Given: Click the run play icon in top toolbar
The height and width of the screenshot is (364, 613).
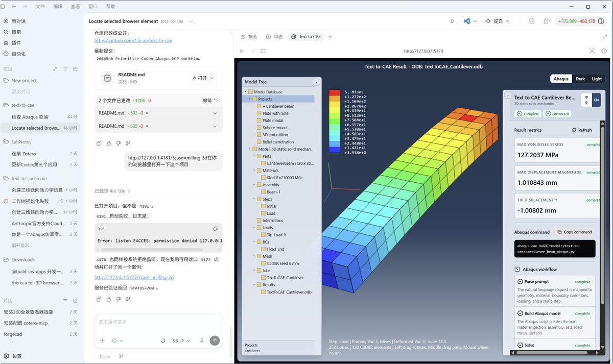Looking at the screenshot, I should tap(452, 21).
